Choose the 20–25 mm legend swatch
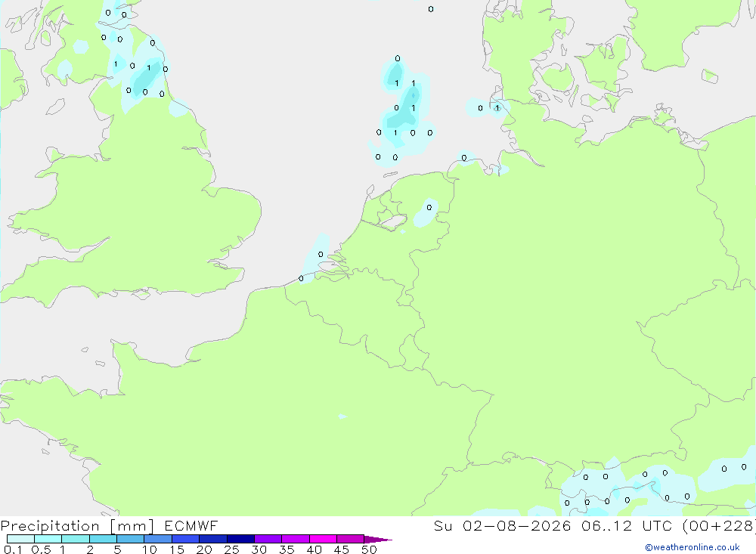The image size is (756, 554). [x=213, y=539]
